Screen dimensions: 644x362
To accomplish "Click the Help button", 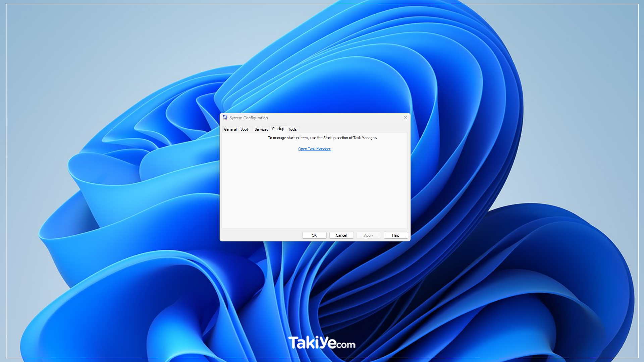I will pyautogui.click(x=395, y=235).
